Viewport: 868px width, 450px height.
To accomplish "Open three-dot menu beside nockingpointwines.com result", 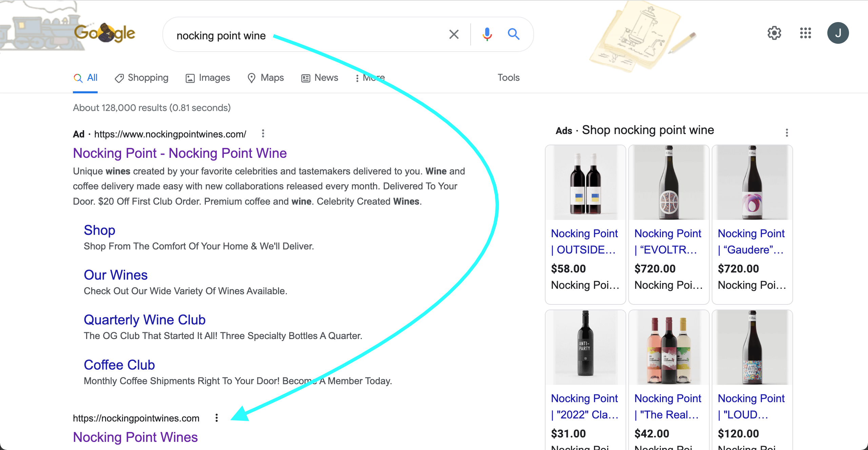I will click(217, 418).
